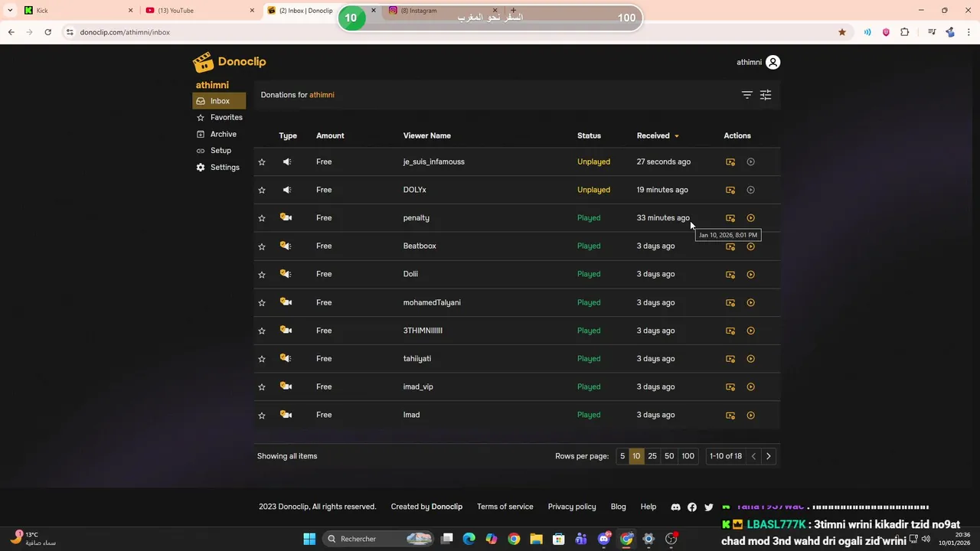Toggle favorite star for penalty row
The width and height of the screenshot is (980, 551).
pyautogui.click(x=262, y=218)
